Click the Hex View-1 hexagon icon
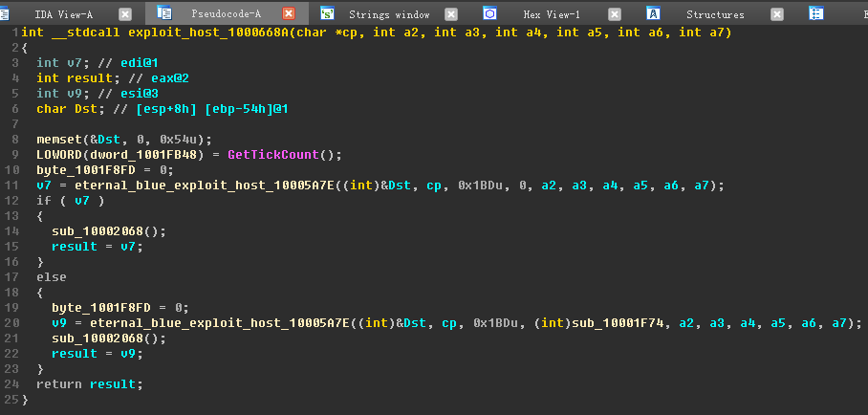This screenshot has height=415, width=868. tap(489, 13)
